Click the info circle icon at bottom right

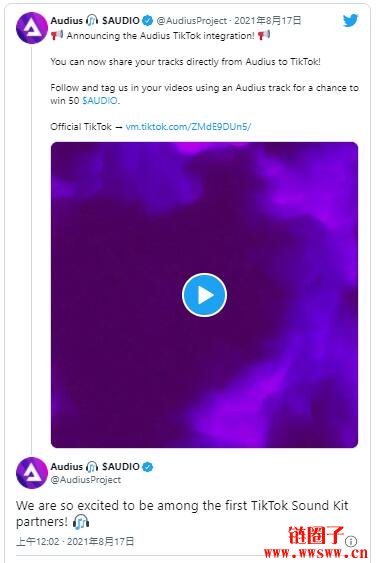351,541
